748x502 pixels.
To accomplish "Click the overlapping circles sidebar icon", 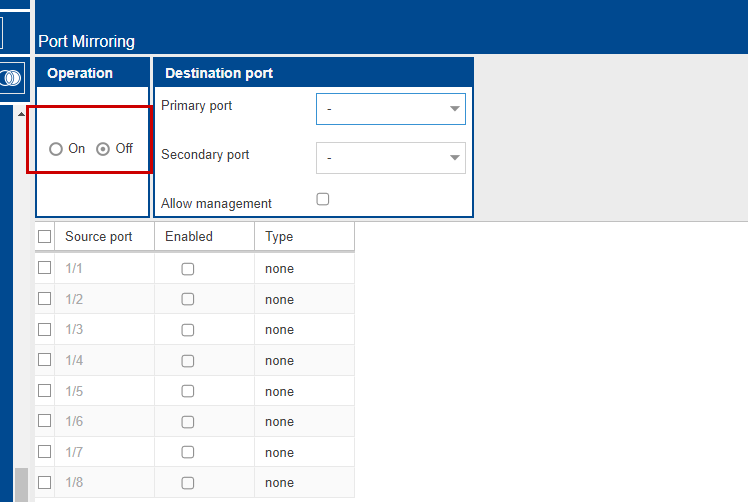I will click(11, 78).
